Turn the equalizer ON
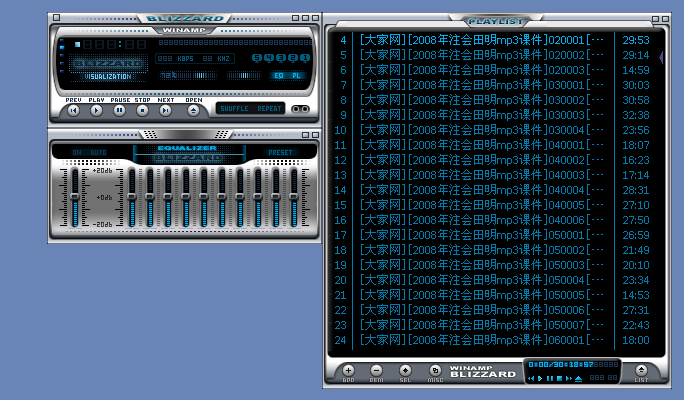Viewport: 684px width, 400px height. pos(77,153)
